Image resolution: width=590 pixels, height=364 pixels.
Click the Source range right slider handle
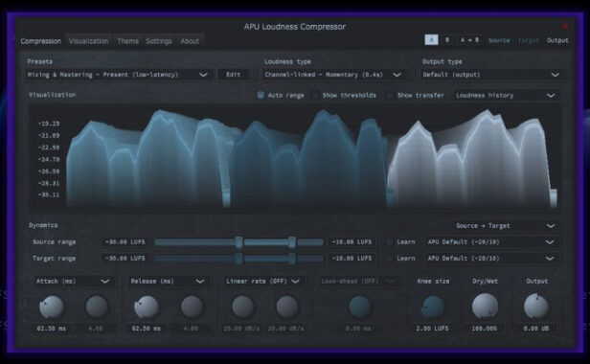(292, 242)
